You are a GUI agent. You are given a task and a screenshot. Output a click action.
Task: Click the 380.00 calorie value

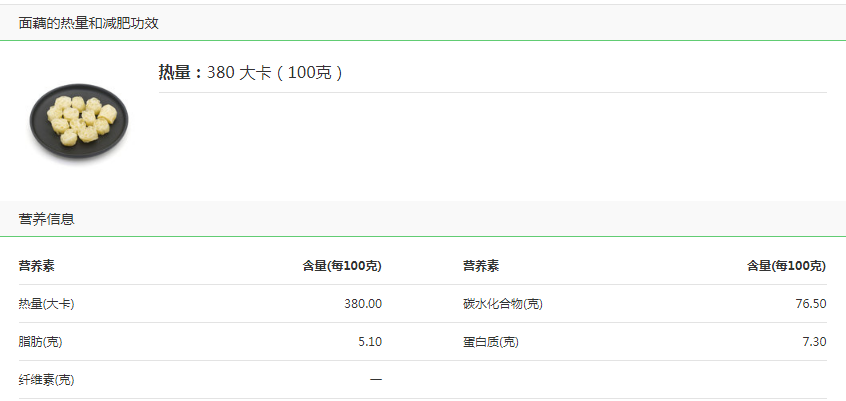tap(363, 304)
